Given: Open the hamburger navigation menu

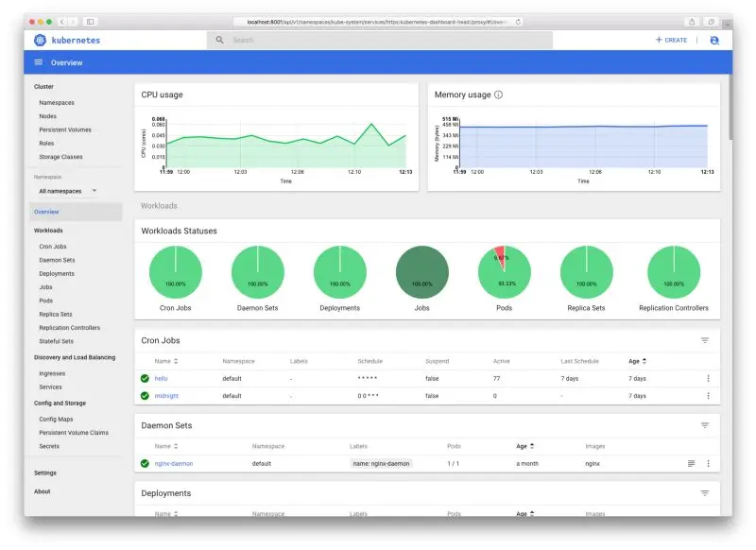Looking at the screenshot, I should (39, 62).
